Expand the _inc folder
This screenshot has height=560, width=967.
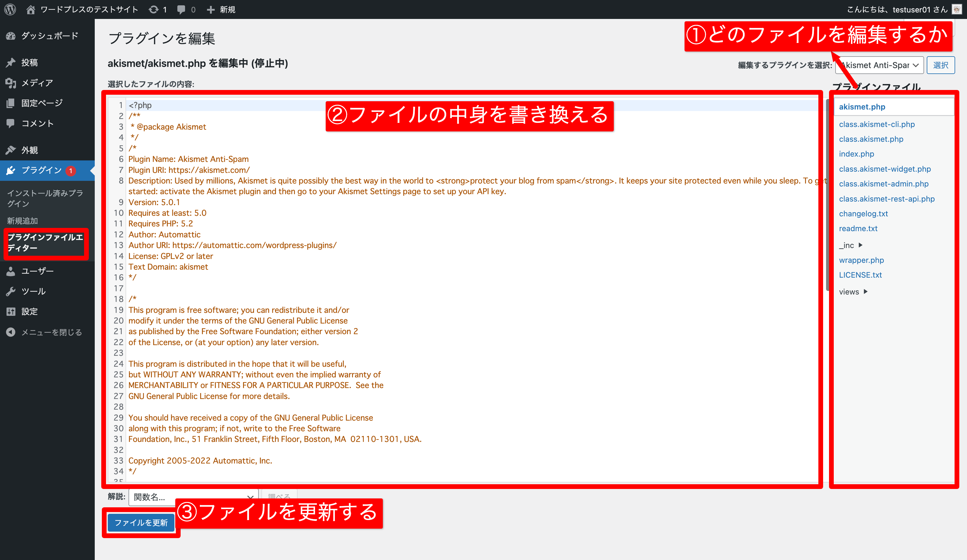[851, 245]
